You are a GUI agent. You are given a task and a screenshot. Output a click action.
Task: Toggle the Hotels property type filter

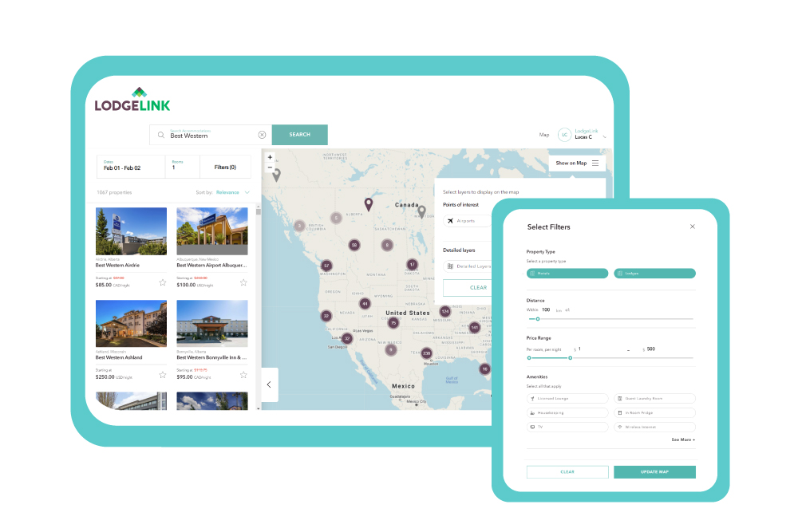pos(567,273)
